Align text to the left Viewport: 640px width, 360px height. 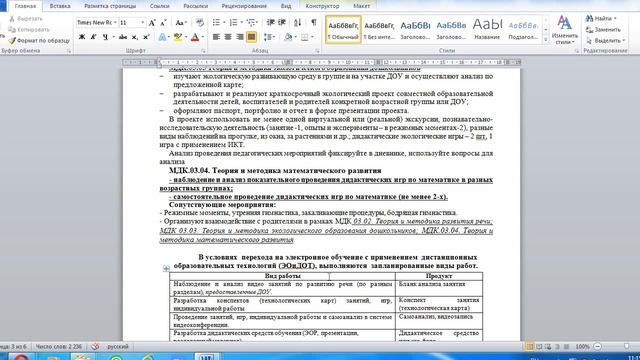tap(216, 37)
